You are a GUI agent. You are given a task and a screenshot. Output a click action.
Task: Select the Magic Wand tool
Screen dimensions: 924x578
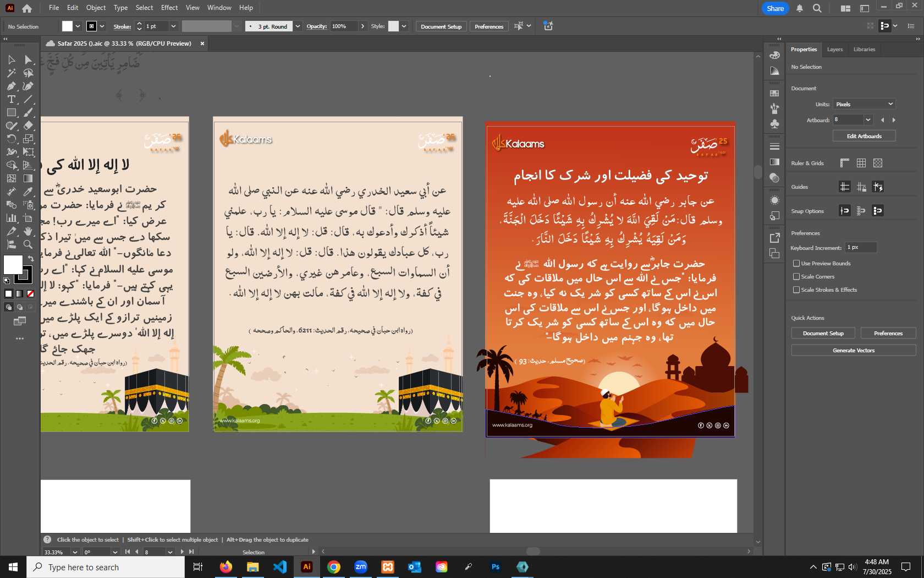pos(11,73)
